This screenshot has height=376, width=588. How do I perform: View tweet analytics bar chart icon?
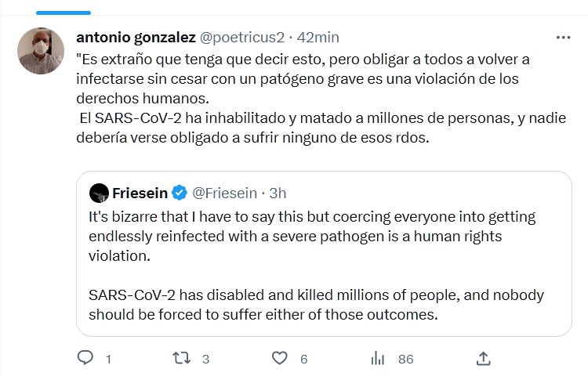click(x=378, y=358)
